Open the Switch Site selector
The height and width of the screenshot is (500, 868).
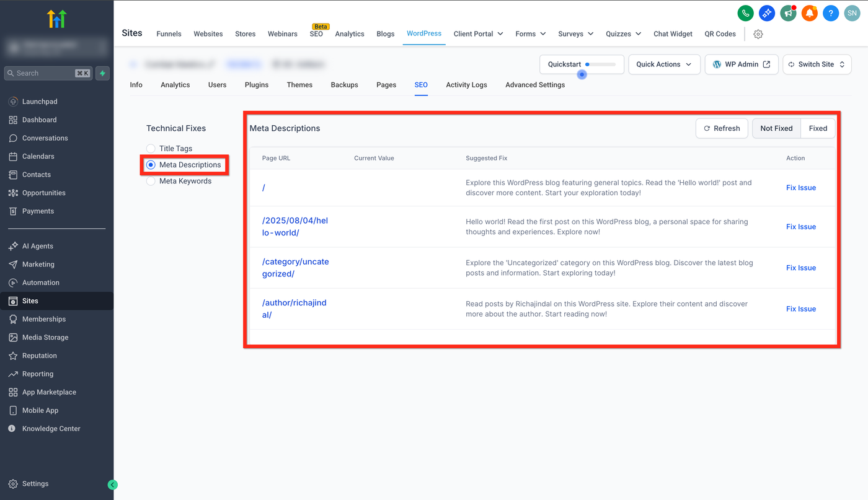click(x=817, y=64)
